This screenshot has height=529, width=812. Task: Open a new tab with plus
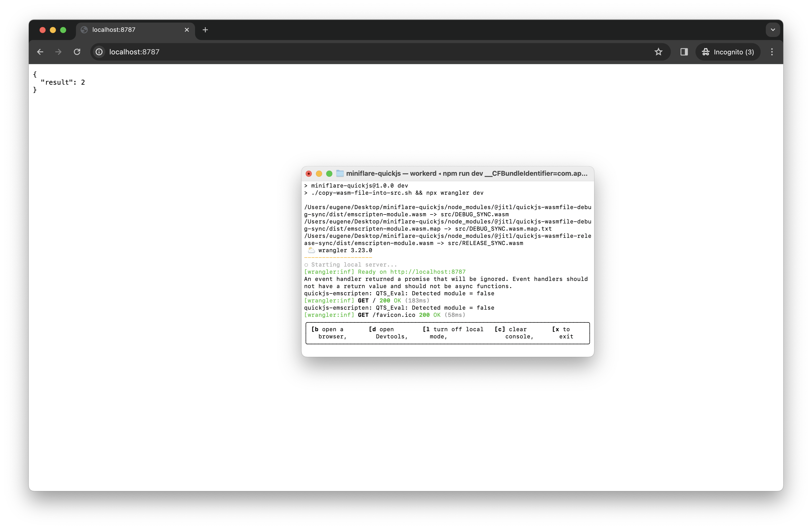pos(205,30)
